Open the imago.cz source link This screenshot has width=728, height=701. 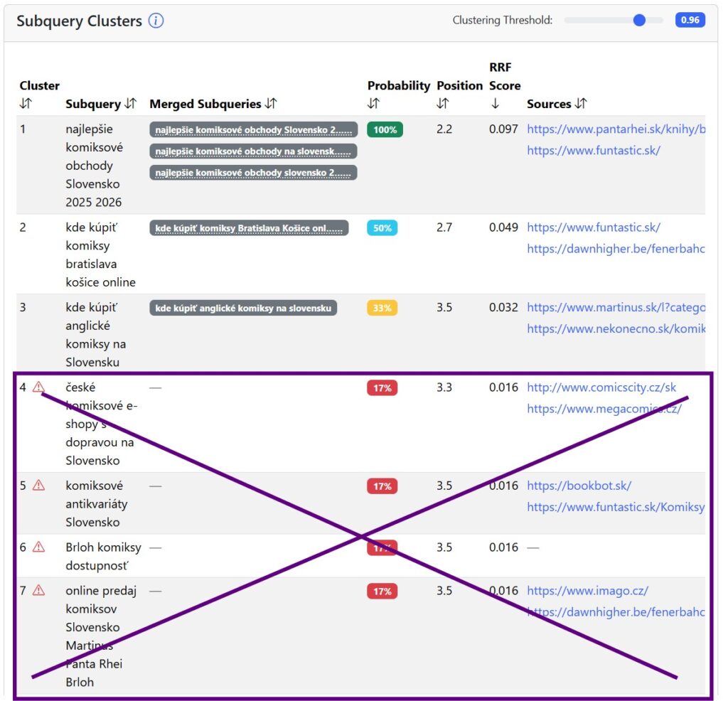(x=587, y=591)
